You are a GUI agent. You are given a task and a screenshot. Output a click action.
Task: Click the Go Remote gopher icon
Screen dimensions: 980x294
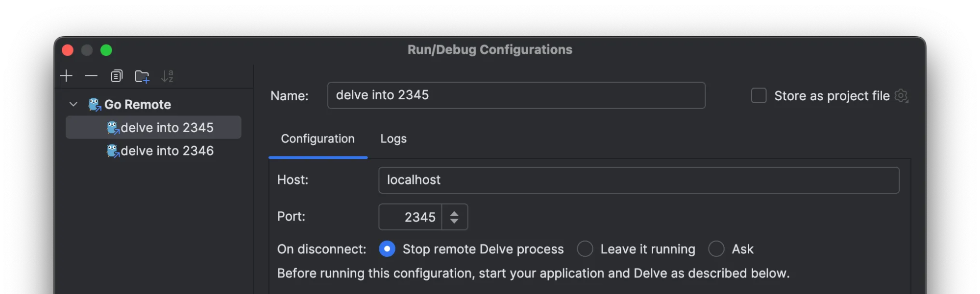coord(95,105)
